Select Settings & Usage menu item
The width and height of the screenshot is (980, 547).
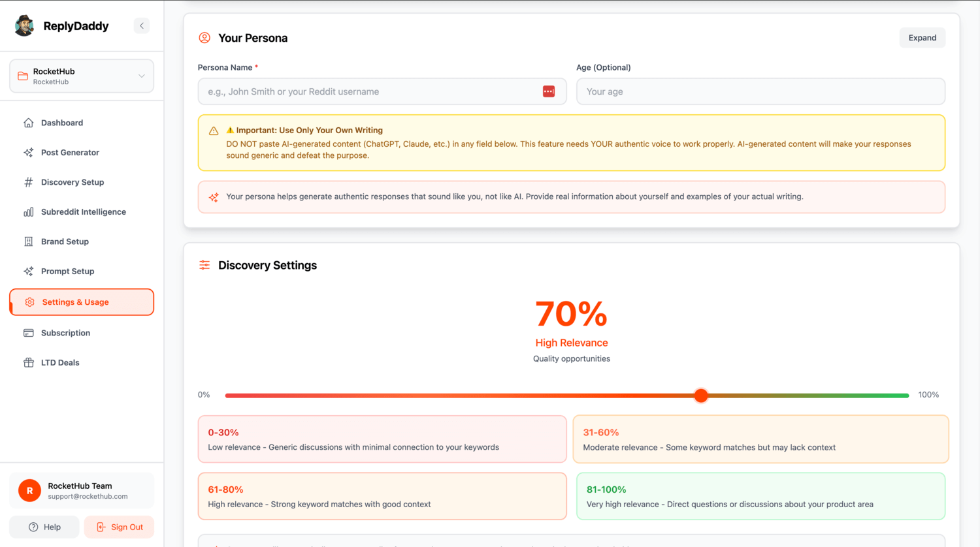tap(82, 302)
